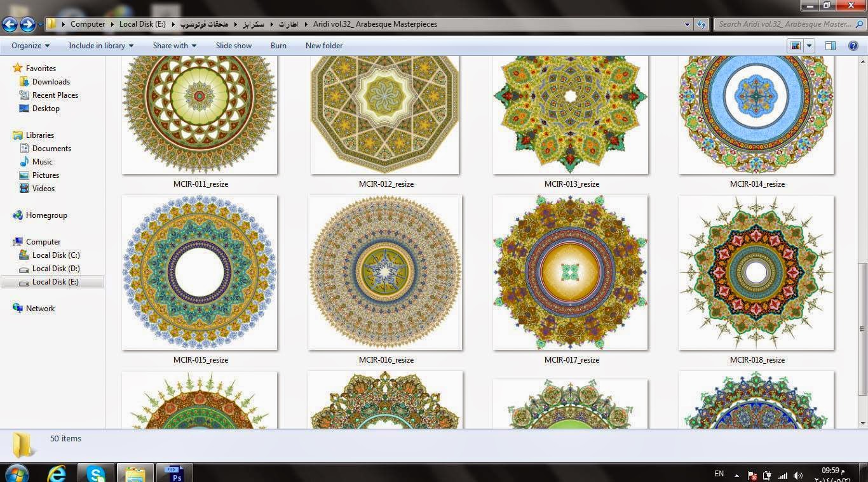
Task: Select the اطارات breadcrumb segment
Action: coord(288,24)
